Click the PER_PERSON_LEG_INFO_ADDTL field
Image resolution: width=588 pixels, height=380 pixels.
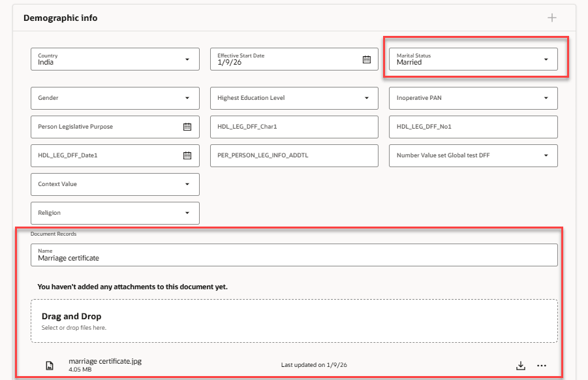click(x=294, y=155)
